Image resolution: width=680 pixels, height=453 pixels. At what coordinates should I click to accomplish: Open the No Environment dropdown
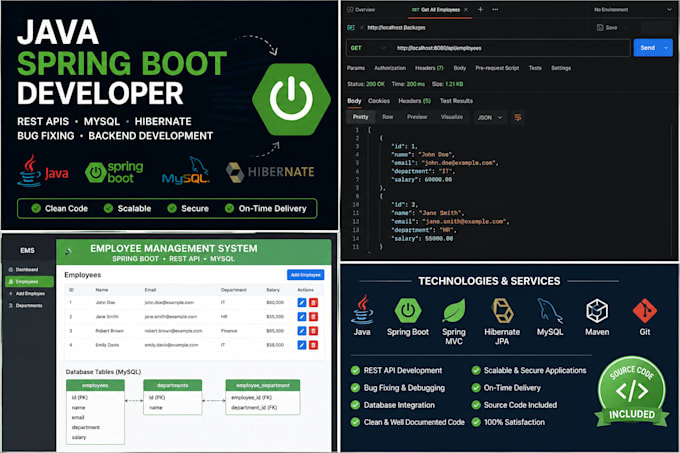tap(632, 10)
